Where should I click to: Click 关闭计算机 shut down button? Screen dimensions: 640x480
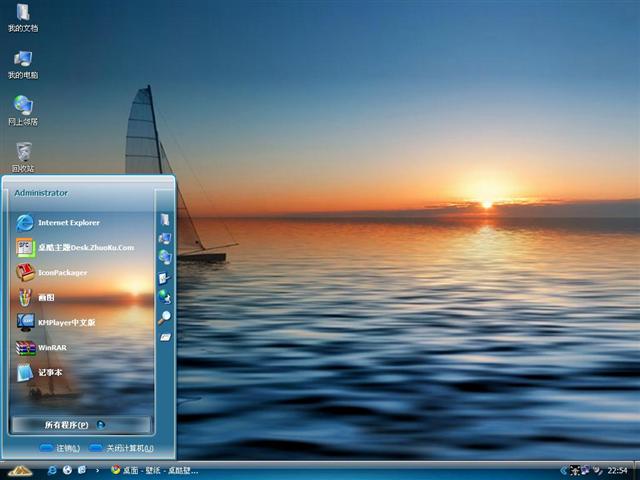click(x=121, y=447)
